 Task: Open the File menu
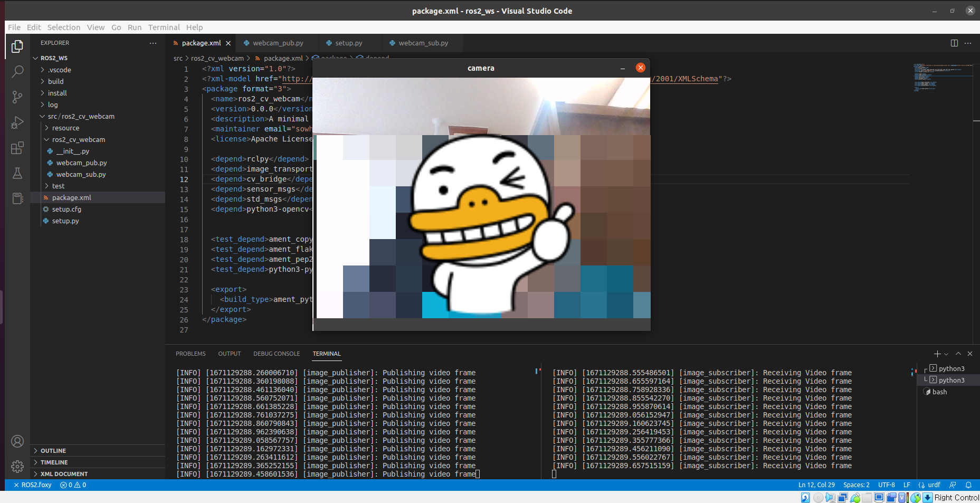click(x=14, y=27)
